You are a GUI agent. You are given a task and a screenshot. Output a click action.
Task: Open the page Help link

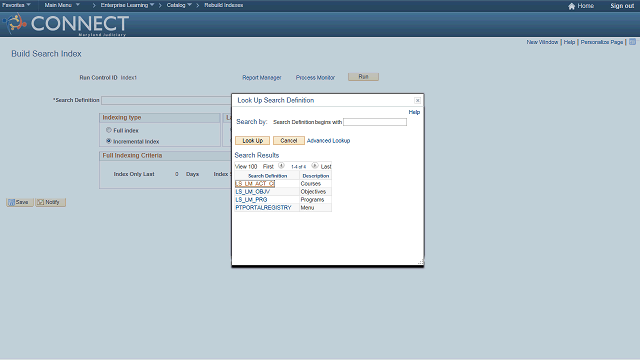(x=569, y=42)
